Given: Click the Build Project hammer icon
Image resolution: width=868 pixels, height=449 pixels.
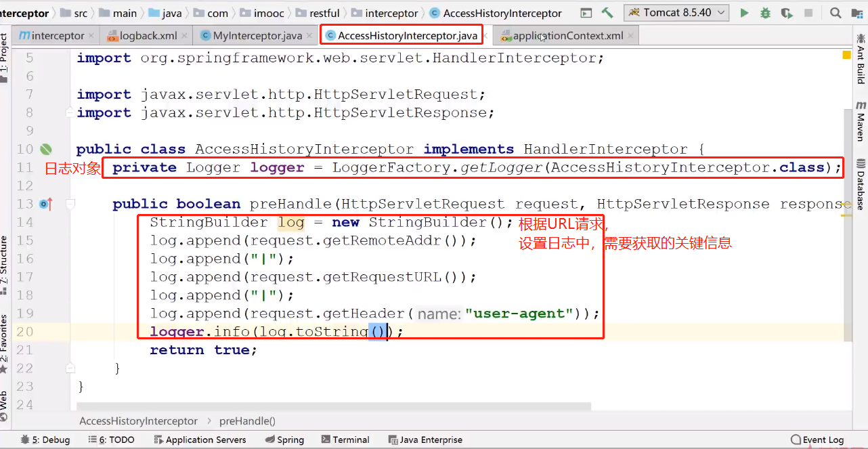Looking at the screenshot, I should pos(607,13).
